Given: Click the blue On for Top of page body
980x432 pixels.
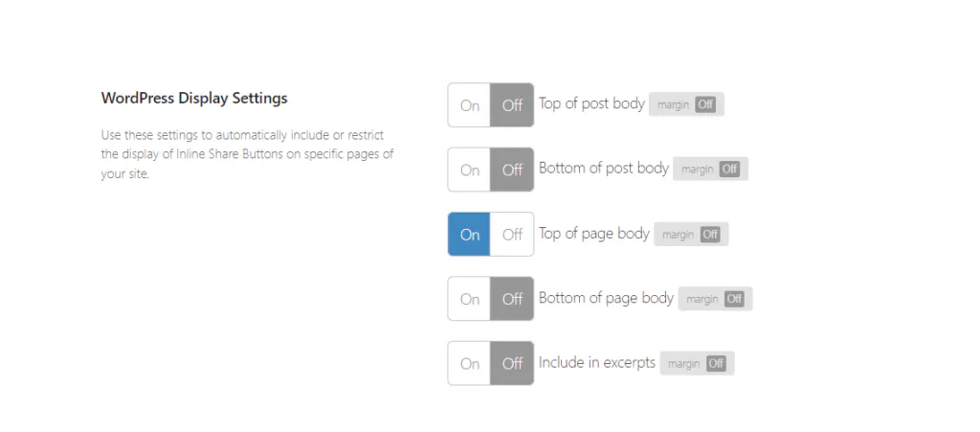Looking at the screenshot, I should (x=470, y=235).
